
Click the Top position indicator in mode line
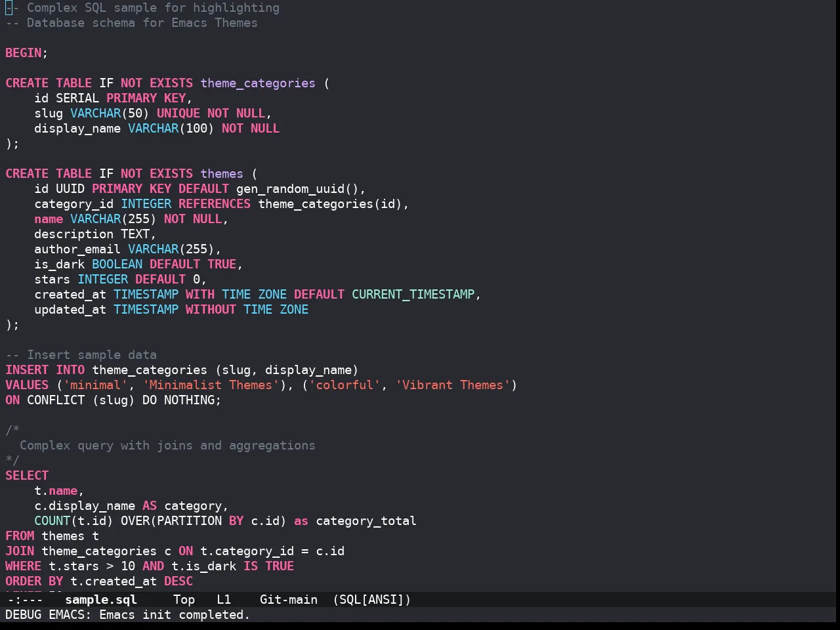coord(184,599)
